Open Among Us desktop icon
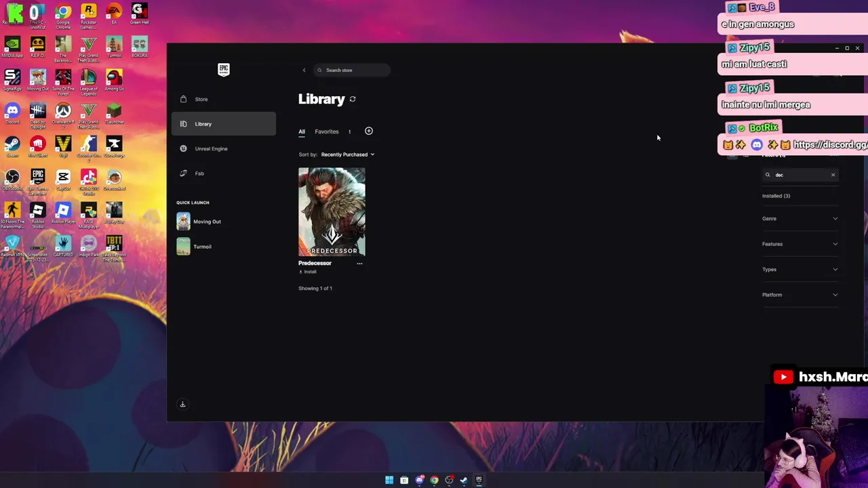868x488 pixels. click(114, 81)
